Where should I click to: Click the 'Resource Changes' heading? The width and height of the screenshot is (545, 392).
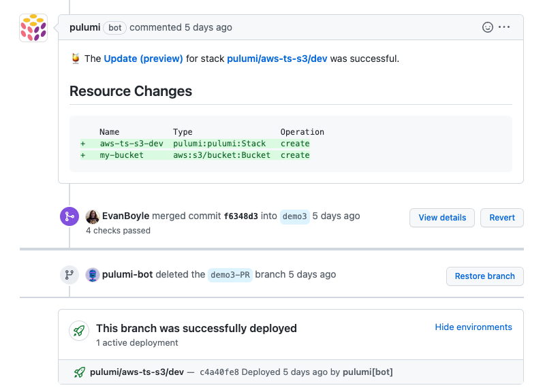(131, 91)
